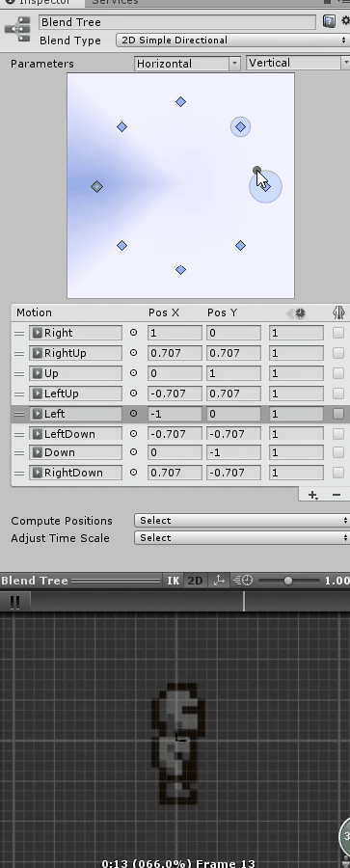Open the gear settings menu in Inspector

tap(345, 21)
